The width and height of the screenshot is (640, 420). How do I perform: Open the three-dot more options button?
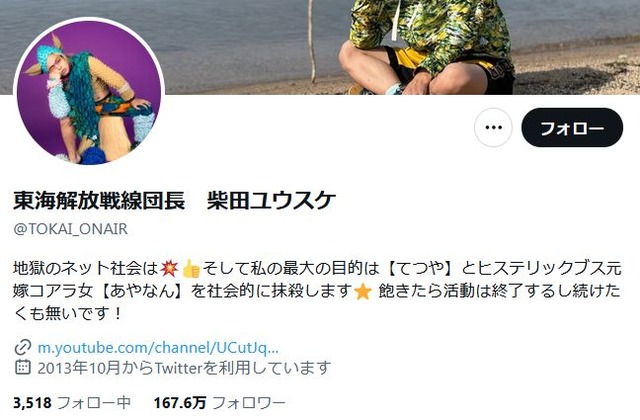pos(493,128)
